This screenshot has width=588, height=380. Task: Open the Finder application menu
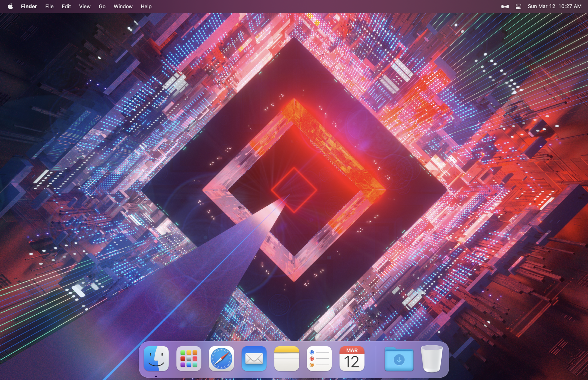(x=29, y=6)
